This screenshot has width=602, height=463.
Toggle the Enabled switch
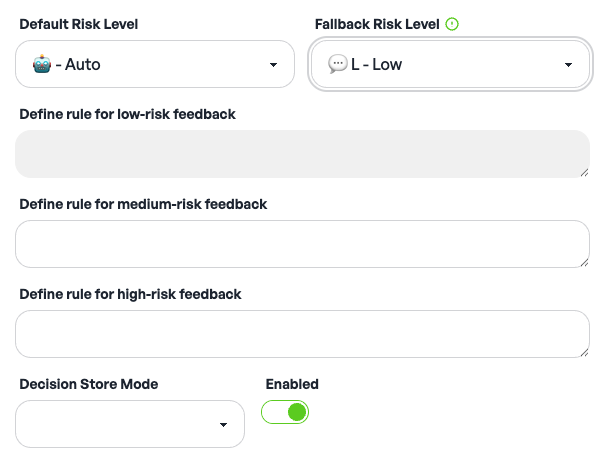(285, 412)
